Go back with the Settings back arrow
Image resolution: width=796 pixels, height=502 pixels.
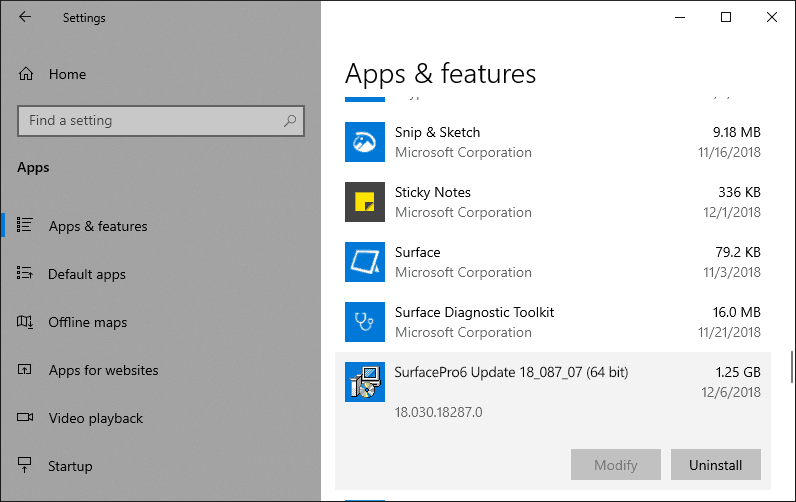(25, 17)
